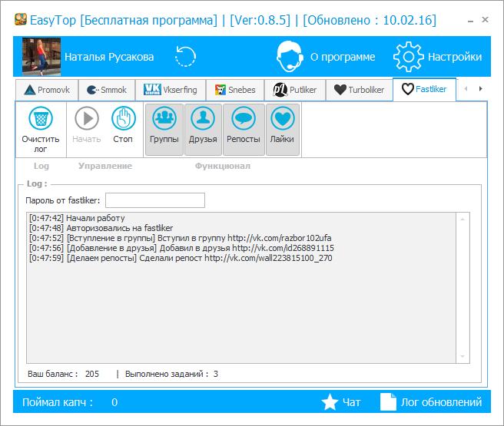Open Чат with the star icon
The height and width of the screenshot is (426, 504).
tap(340, 402)
